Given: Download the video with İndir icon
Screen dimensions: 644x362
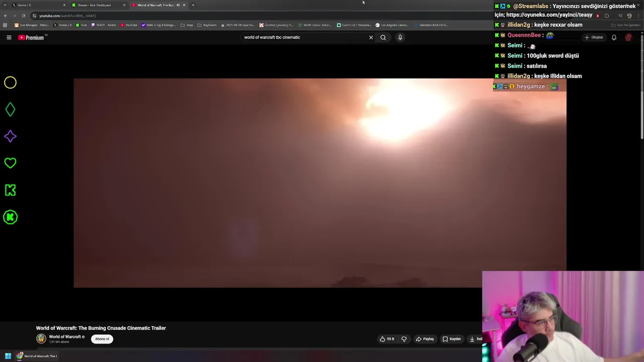Looking at the screenshot, I should [475, 339].
